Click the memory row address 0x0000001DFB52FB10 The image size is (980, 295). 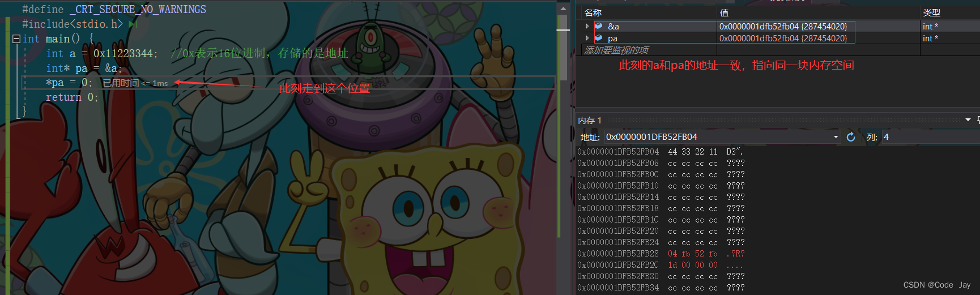[618, 186]
